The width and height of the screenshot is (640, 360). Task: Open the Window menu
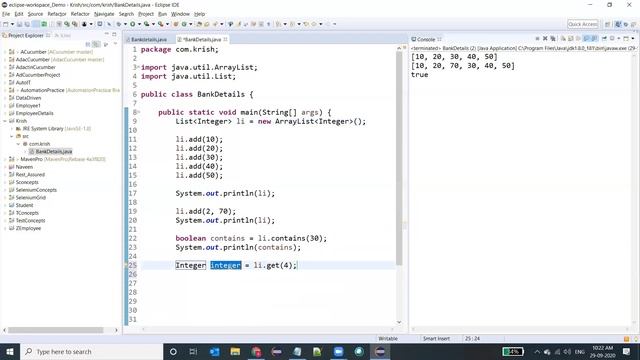(180, 14)
